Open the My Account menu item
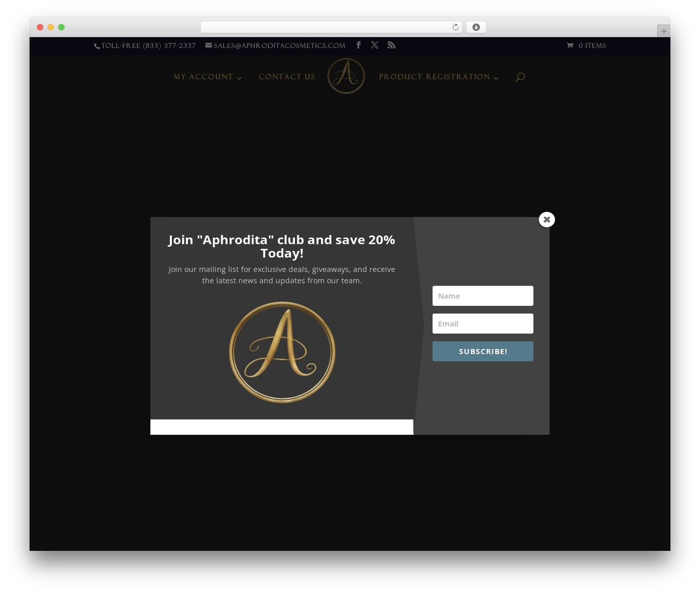 click(203, 77)
